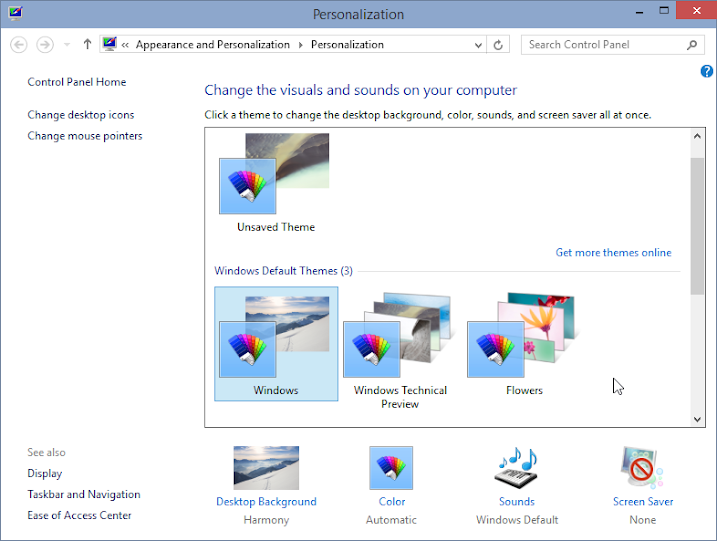This screenshot has width=717, height=541.
Task: Open the Color palette icon
Action: (391, 468)
